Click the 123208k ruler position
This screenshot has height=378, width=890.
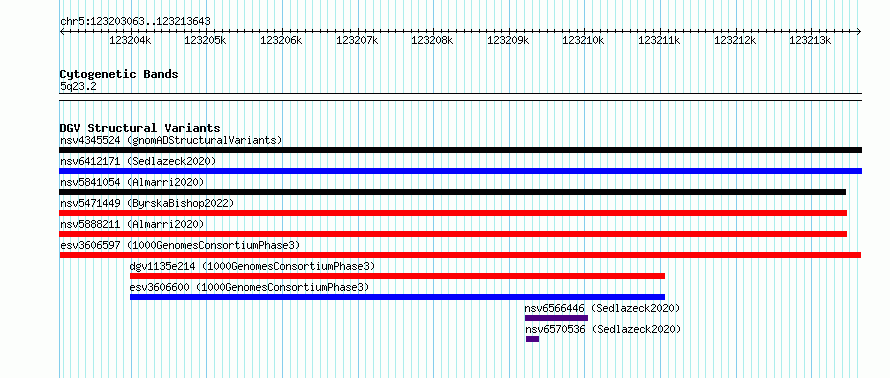tap(433, 40)
